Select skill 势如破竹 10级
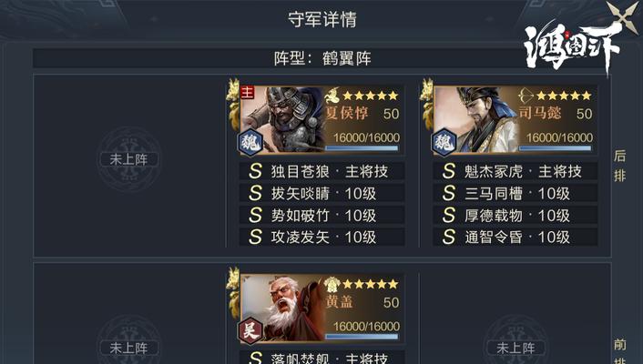Image resolution: width=643 pixels, height=364 pixels. (321, 215)
